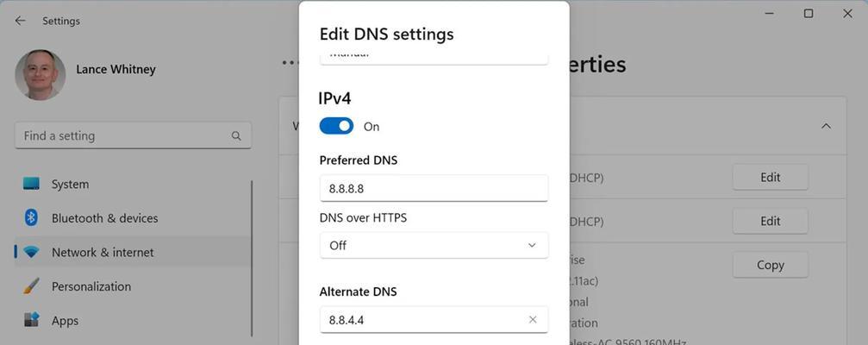The width and height of the screenshot is (868, 345).
Task: Click the Apps icon in sidebar
Action: tap(31, 320)
